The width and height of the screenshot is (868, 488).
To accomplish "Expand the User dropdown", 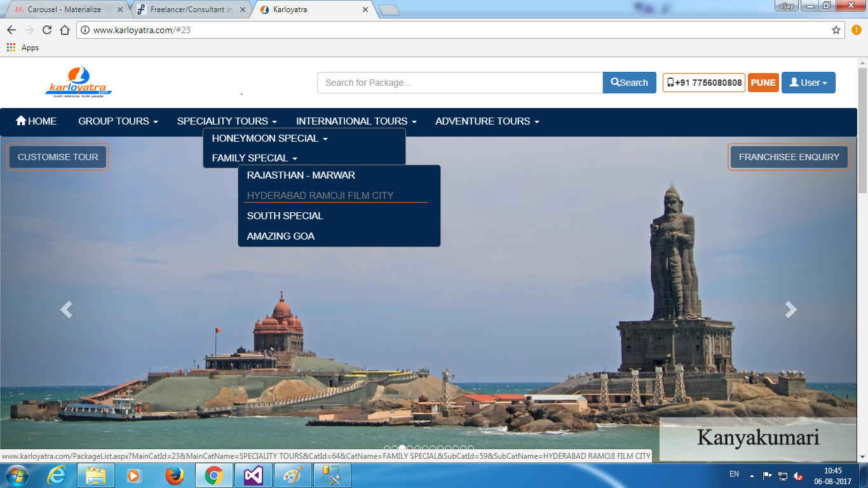I will [808, 83].
